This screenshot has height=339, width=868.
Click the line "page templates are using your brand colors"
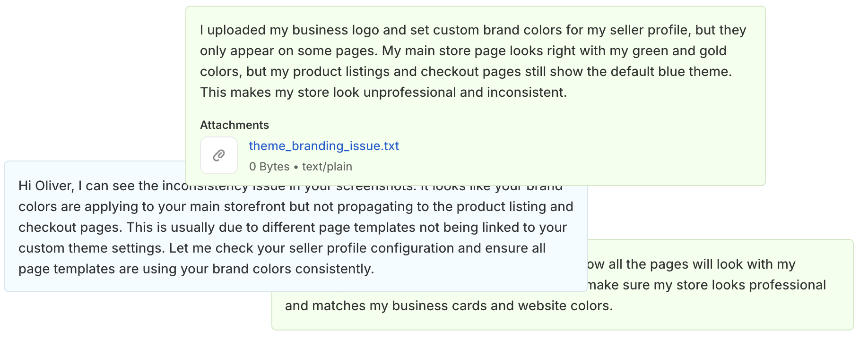click(x=196, y=269)
